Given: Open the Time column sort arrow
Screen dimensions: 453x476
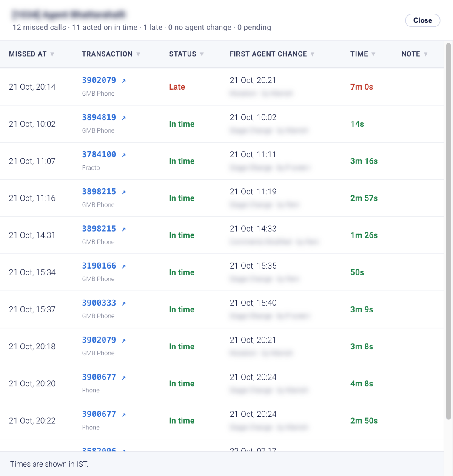Looking at the screenshot, I should tap(373, 54).
